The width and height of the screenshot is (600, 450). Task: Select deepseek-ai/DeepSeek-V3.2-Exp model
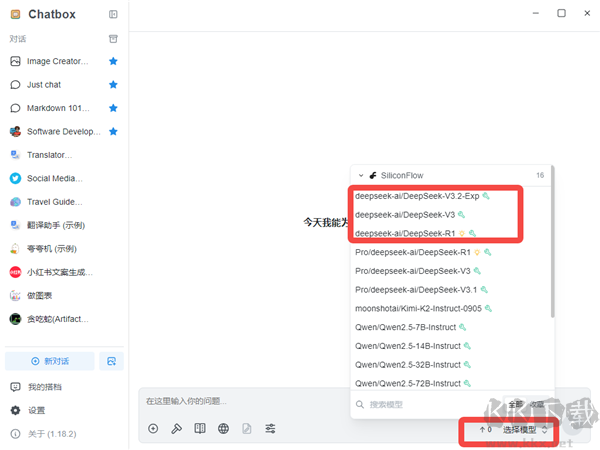tap(452, 196)
